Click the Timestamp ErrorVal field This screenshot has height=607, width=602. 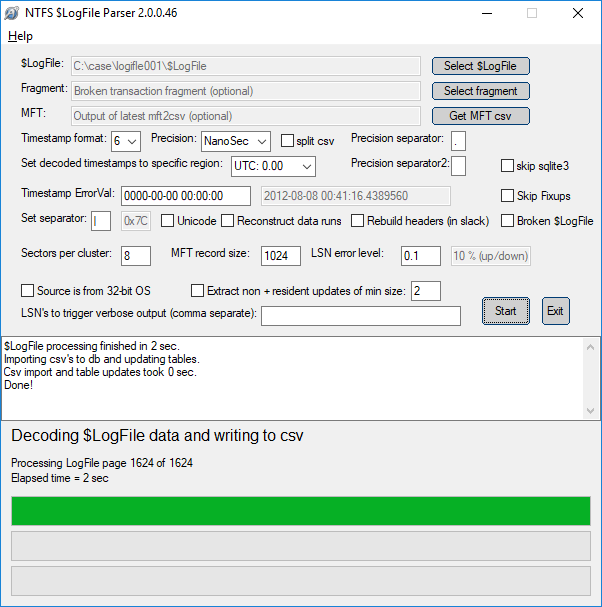pyautogui.click(x=186, y=196)
